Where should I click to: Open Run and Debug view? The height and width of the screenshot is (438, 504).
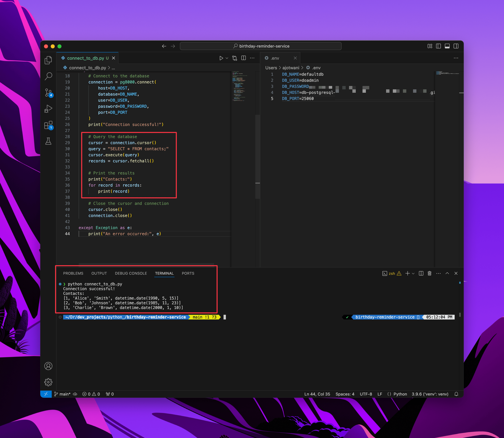click(48, 109)
